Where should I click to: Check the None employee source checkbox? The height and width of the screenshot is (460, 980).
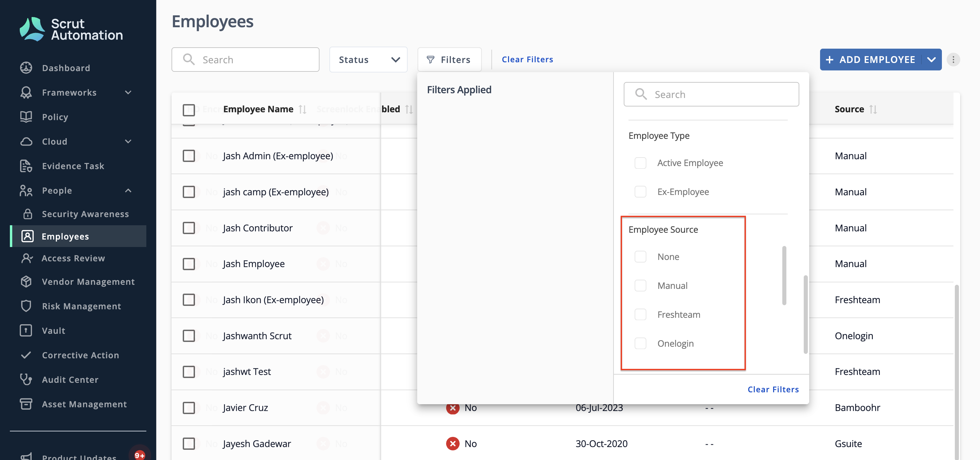640,257
